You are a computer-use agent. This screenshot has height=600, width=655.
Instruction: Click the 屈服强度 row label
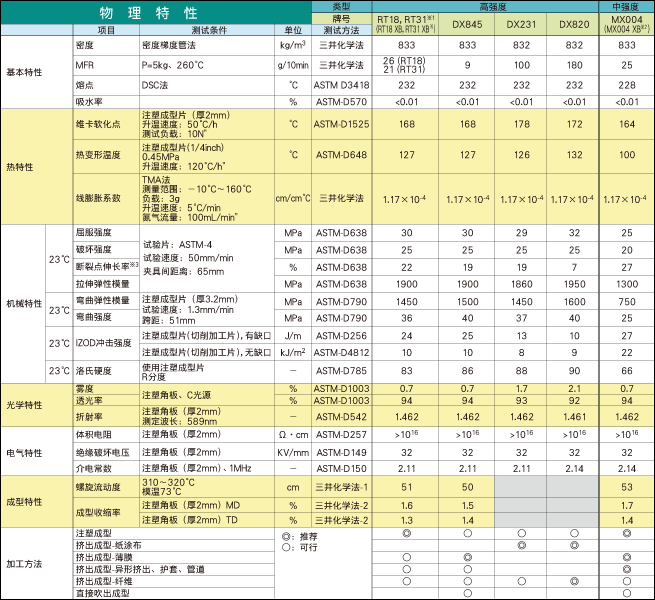point(94,232)
